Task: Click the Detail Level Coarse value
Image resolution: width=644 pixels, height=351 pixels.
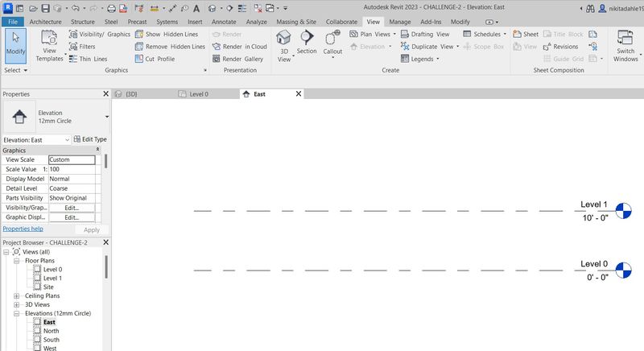Action: pyautogui.click(x=72, y=188)
